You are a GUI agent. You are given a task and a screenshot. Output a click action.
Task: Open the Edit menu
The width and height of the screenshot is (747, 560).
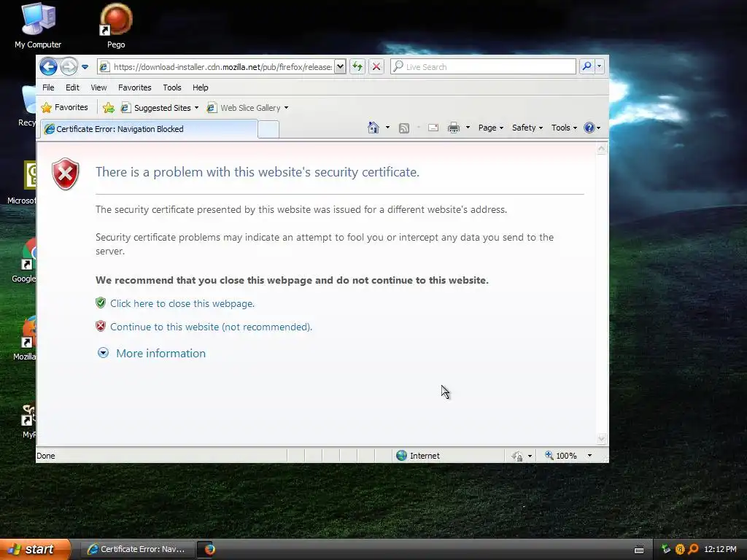click(72, 87)
